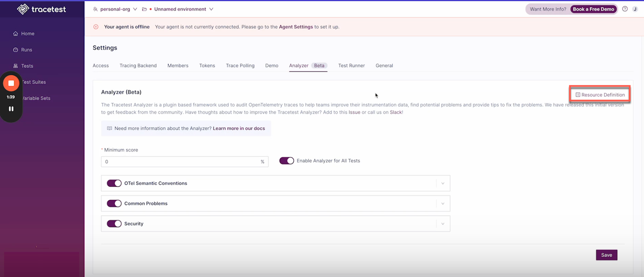Image resolution: width=644 pixels, height=277 pixels.
Task: Switch to the Trace Polling tab
Action: 240,65
